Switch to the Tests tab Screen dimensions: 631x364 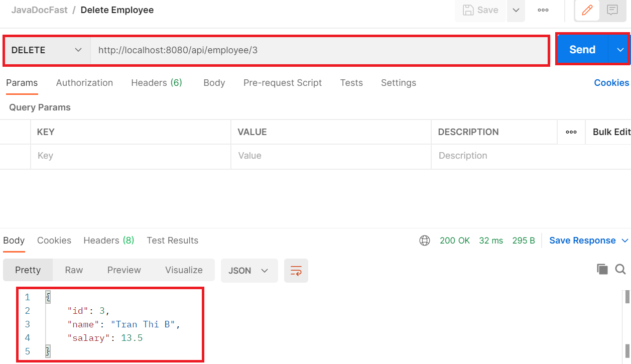pos(351,83)
